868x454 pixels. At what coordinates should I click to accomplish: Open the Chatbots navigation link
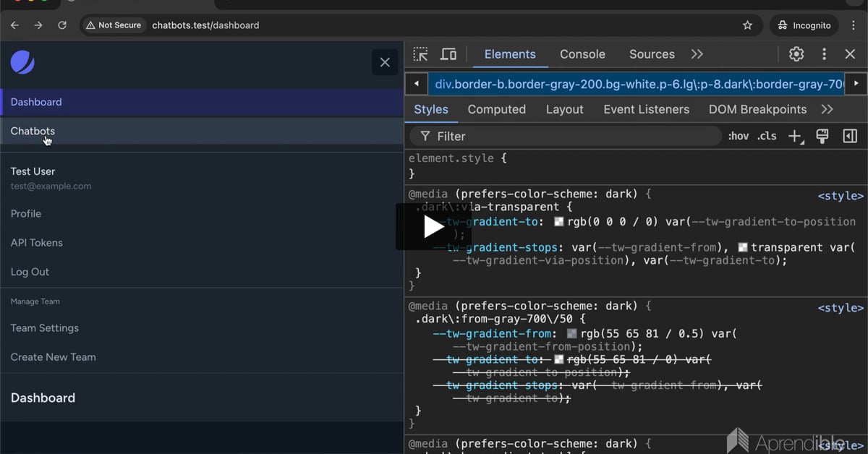33,131
